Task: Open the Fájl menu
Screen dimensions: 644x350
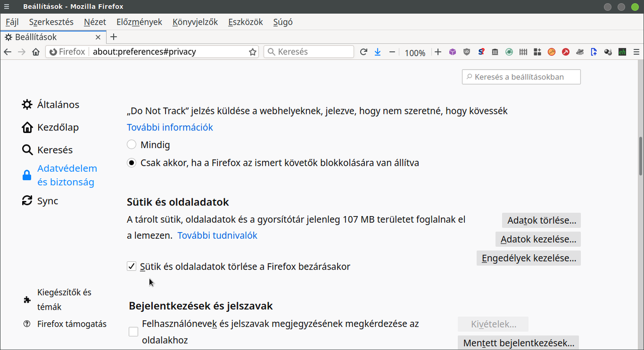Action: tap(12, 22)
